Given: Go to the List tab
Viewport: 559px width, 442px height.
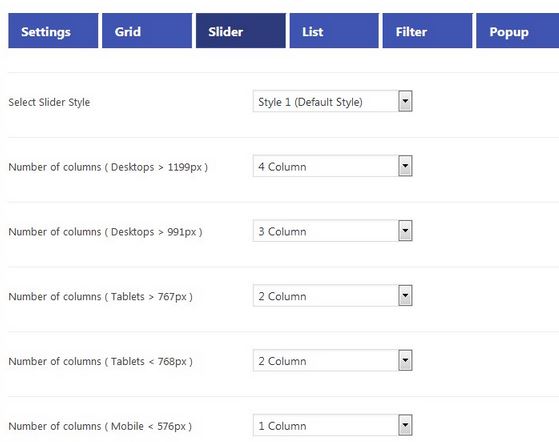Looking at the screenshot, I should pyautogui.click(x=334, y=31).
